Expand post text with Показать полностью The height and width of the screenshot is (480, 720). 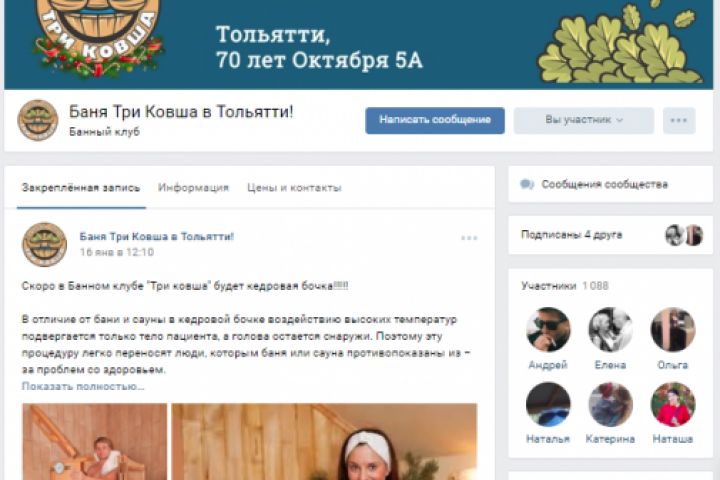coord(83,386)
